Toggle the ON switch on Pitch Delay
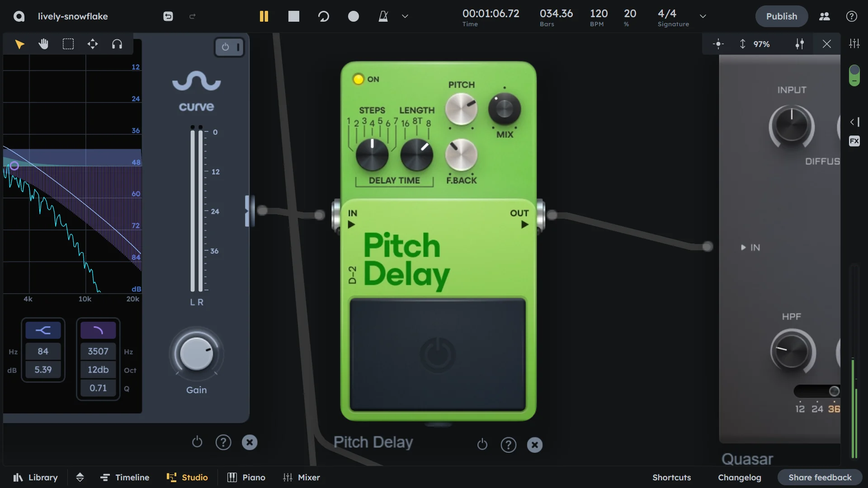 pos(358,79)
